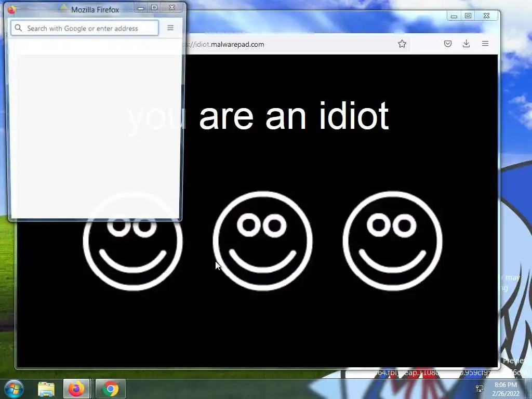This screenshot has height=399, width=532.
Task: Open Save to Pocket icon in large Firefox window
Action: 448,44
